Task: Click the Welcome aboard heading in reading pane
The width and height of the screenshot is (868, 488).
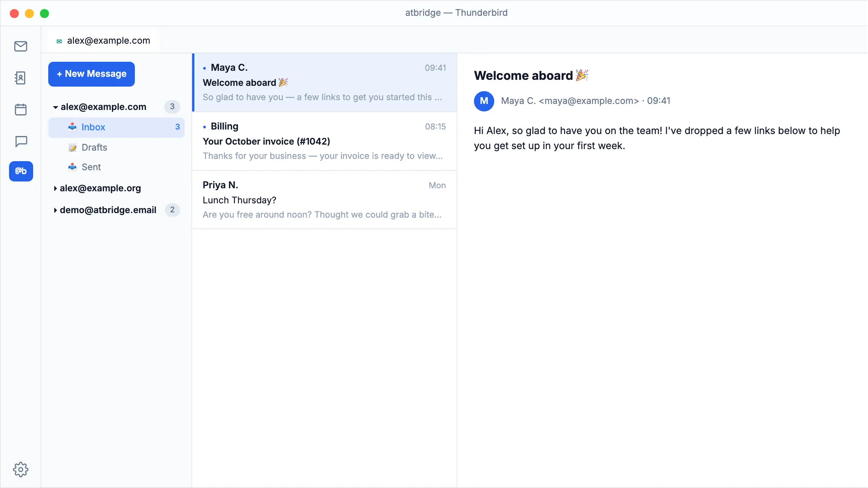Action: click(x=531, y=76)
